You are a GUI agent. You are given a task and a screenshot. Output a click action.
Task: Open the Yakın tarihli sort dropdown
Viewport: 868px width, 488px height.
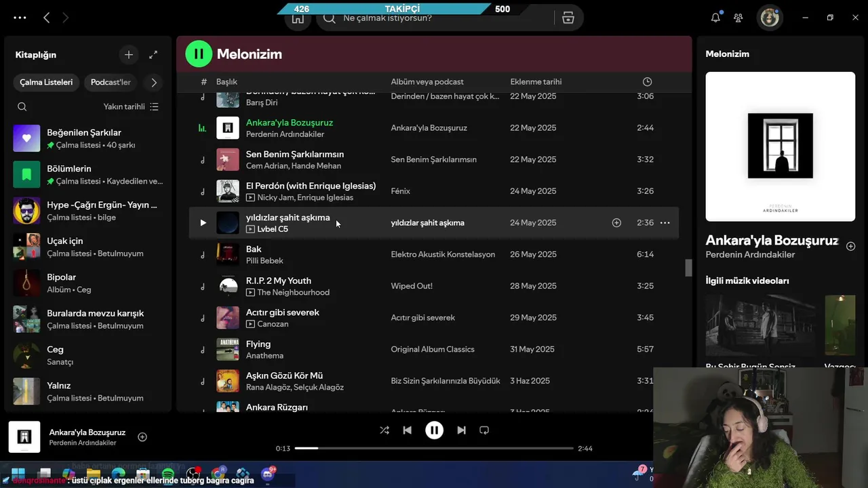pos(131,106)
